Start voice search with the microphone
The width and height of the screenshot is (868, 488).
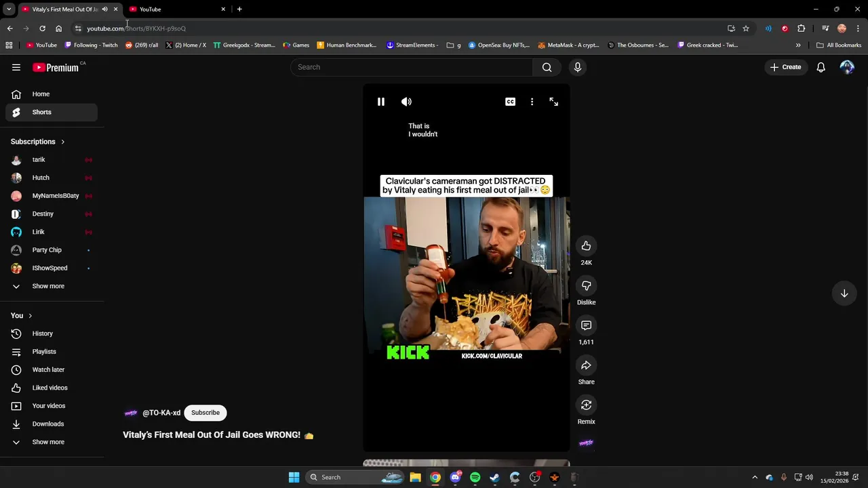(578, 67)
